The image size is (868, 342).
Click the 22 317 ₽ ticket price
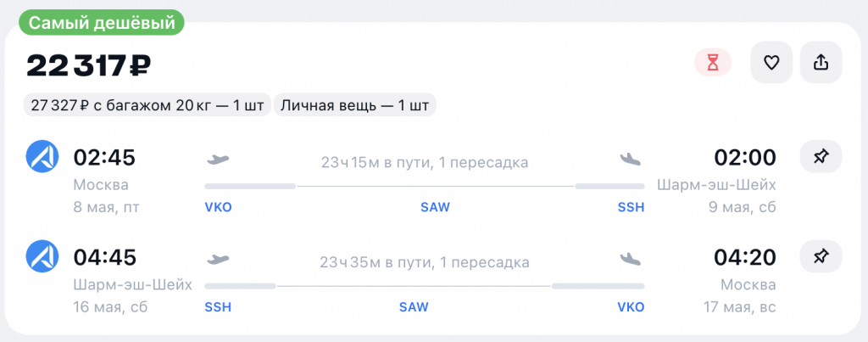89,64
